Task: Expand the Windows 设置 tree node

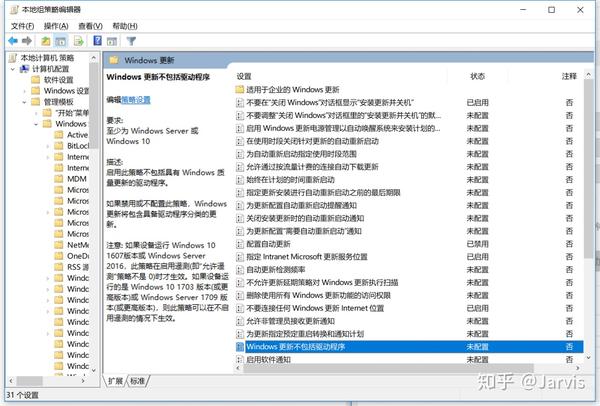Action: point(24,91)
